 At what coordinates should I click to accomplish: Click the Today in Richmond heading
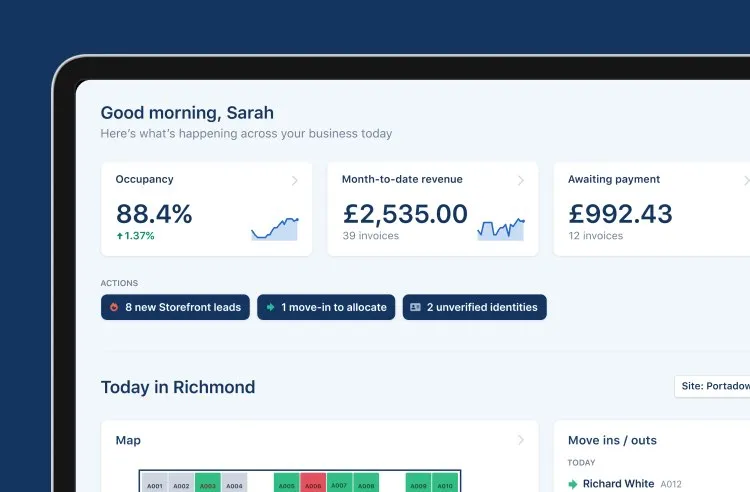click(x=178, y=387)
